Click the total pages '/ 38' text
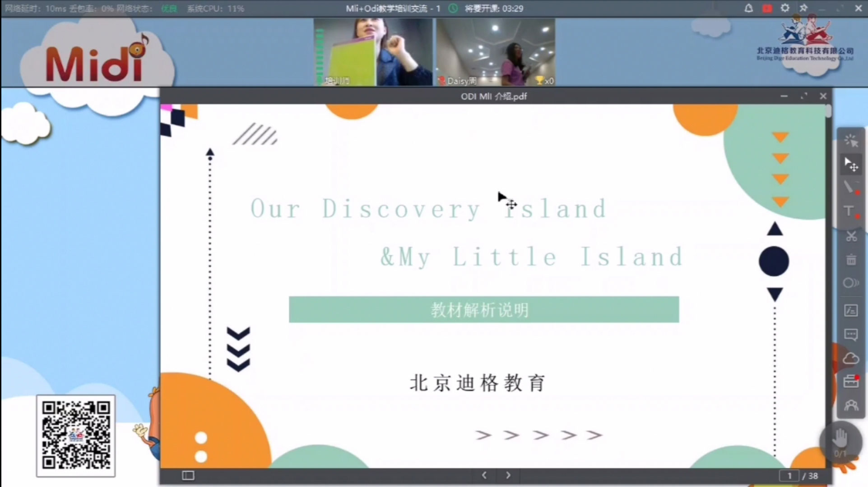 (810, 476)
